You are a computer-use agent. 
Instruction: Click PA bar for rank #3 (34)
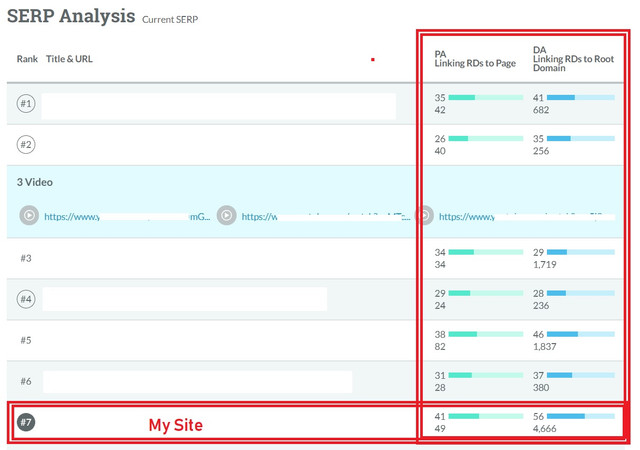click(486, 252)
